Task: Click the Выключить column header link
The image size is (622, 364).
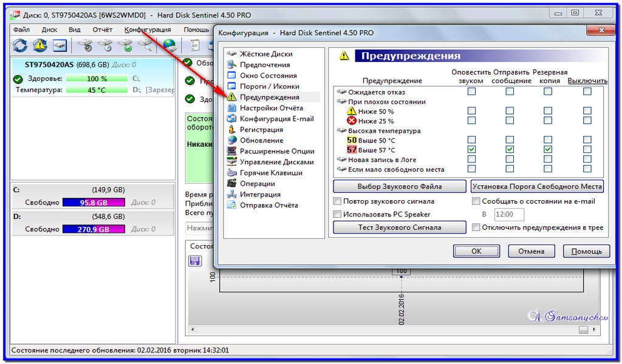Action: click(587, 81)
